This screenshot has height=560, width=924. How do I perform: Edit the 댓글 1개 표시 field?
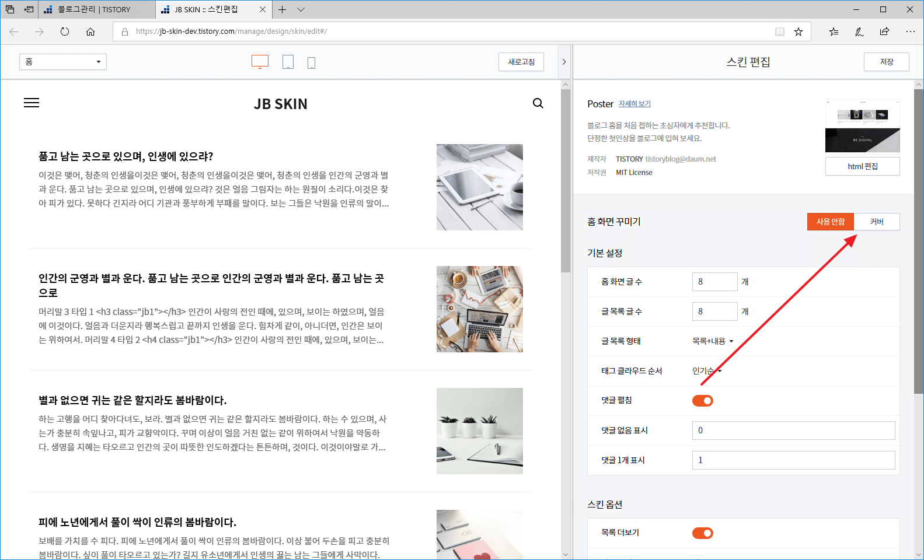pos(793,460)
